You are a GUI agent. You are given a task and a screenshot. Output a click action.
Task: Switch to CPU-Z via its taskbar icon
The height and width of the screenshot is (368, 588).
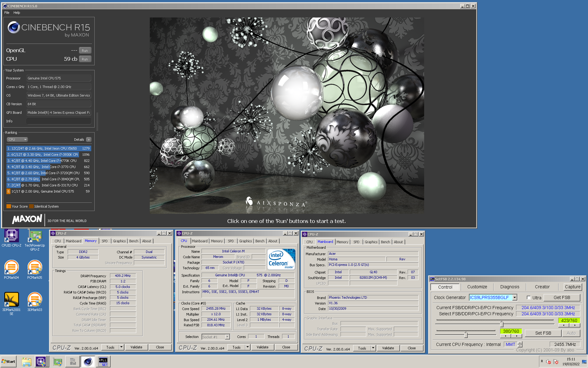pyautogui.click(x=40, y=362)
